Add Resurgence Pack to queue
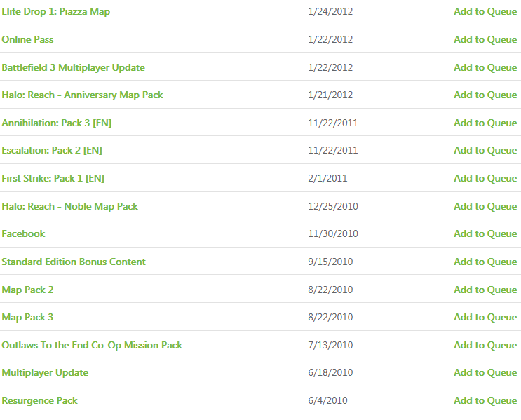This screenshot has width=521, height=420. 485,400
